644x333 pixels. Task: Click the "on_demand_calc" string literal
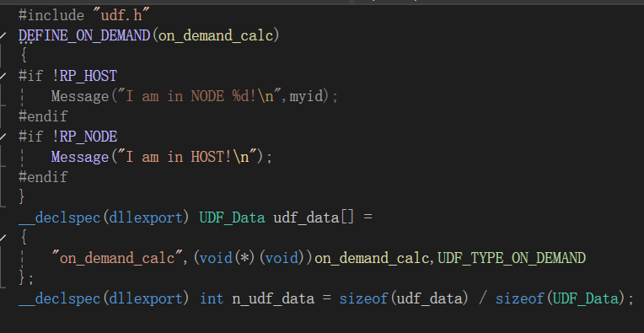117,258
